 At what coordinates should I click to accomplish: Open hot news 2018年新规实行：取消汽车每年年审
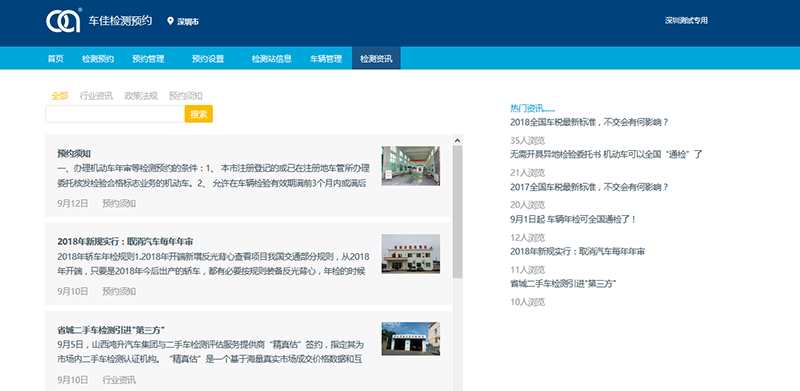(578, 252)
